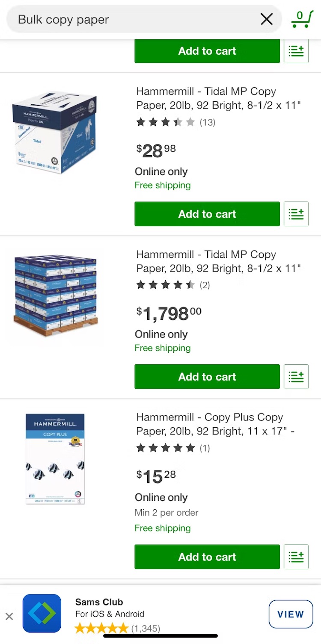Viewport: 321px width, 644px height.
Task: Add Hammermill Copy Plus paper to cart
Action: point(207,557)
